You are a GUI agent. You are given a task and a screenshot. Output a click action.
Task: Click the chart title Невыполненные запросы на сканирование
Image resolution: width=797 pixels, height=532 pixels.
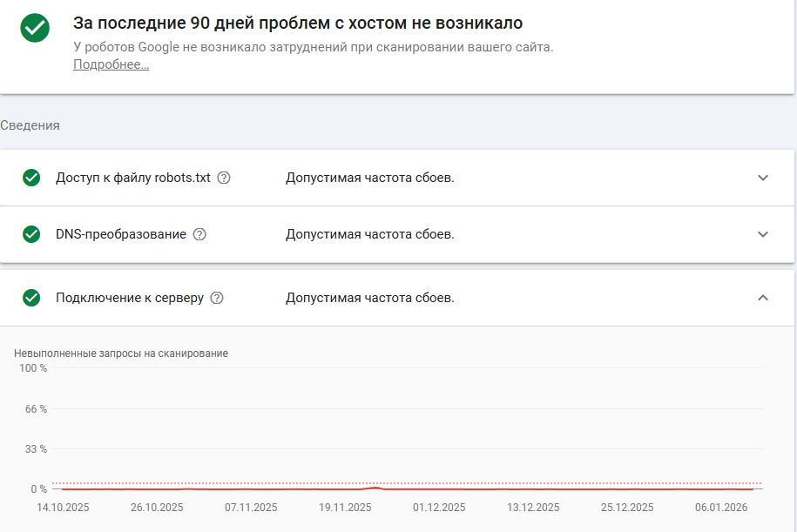pyautogui.click(x=121, y=354)
